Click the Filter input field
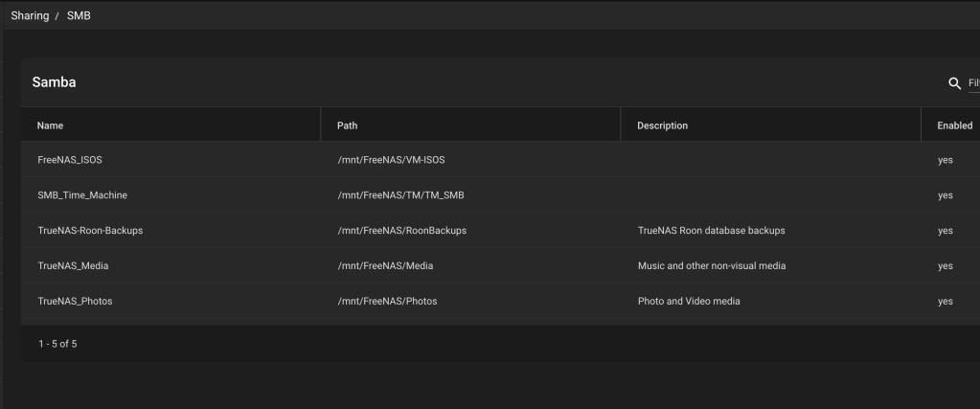The height and width of the screenshot is (409, 980). click(972, 83)
